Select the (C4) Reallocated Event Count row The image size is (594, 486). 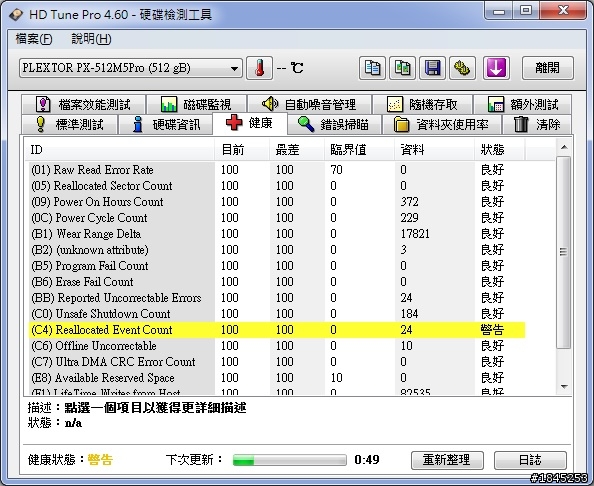point(277,330)
